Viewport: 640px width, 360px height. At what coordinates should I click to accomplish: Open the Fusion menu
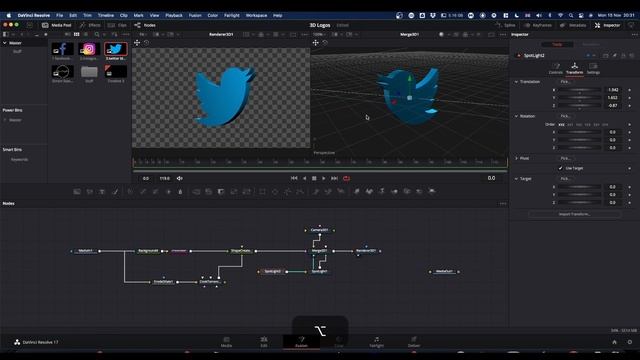point(195,16)
